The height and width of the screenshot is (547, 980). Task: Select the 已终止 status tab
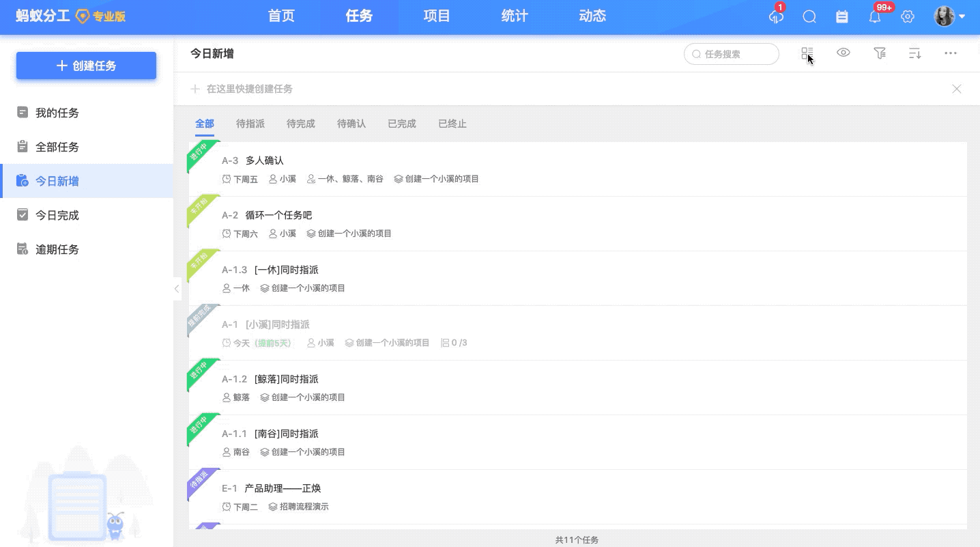(x=452, y=124)
